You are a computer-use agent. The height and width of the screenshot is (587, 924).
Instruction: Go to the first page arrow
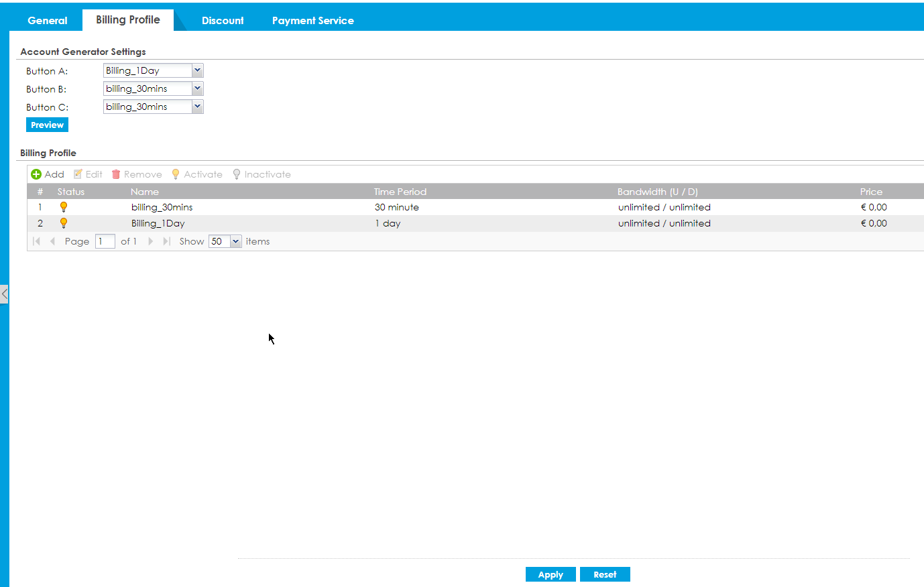point(36,241)
